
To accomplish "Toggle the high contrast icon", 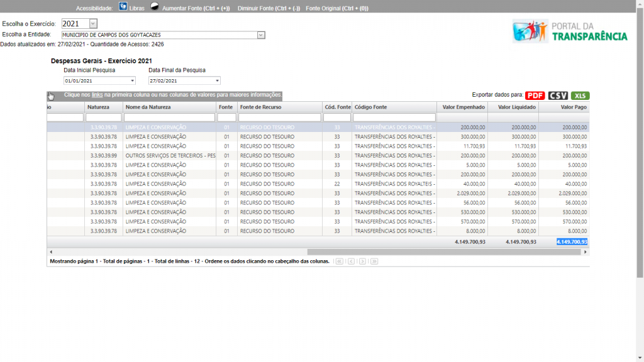I will point(155,6).
